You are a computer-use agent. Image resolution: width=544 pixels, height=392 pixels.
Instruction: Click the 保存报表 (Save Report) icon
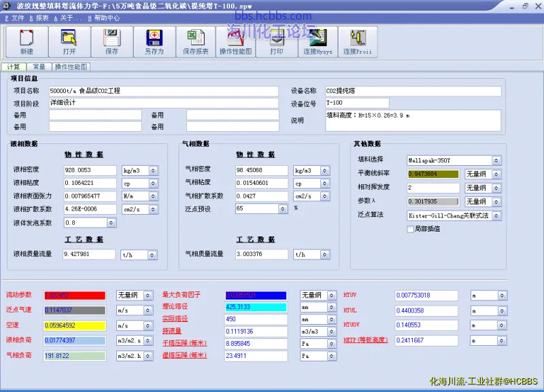[196, 42]
